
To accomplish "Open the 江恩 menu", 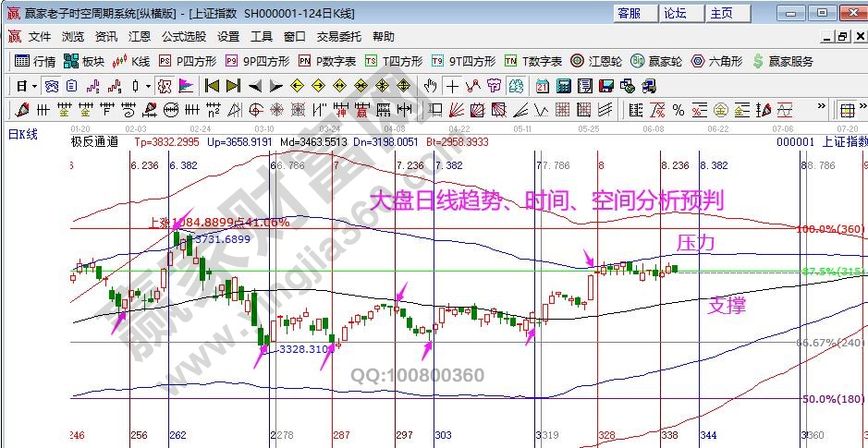I will point(139,37).
